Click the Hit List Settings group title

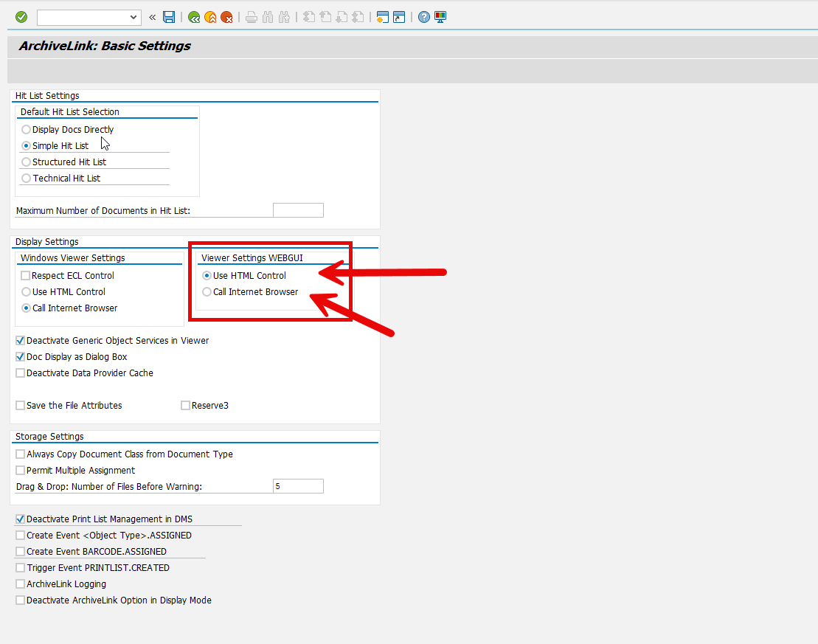click(47, 95)
